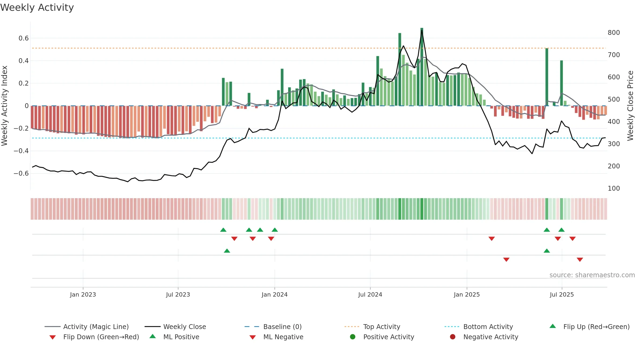
Task: Toggle Weekly Close legend entry
Action: tap(175, 327)
